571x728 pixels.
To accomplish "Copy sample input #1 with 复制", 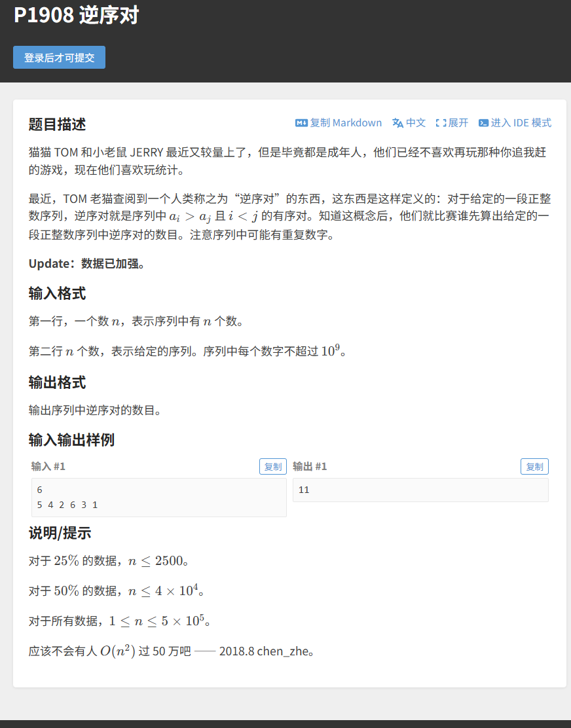I will (x=273, y=467).
